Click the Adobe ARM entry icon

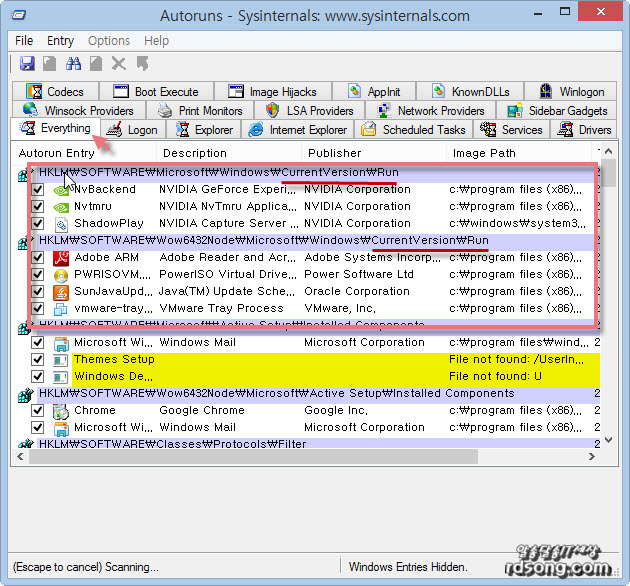(61, 258)
